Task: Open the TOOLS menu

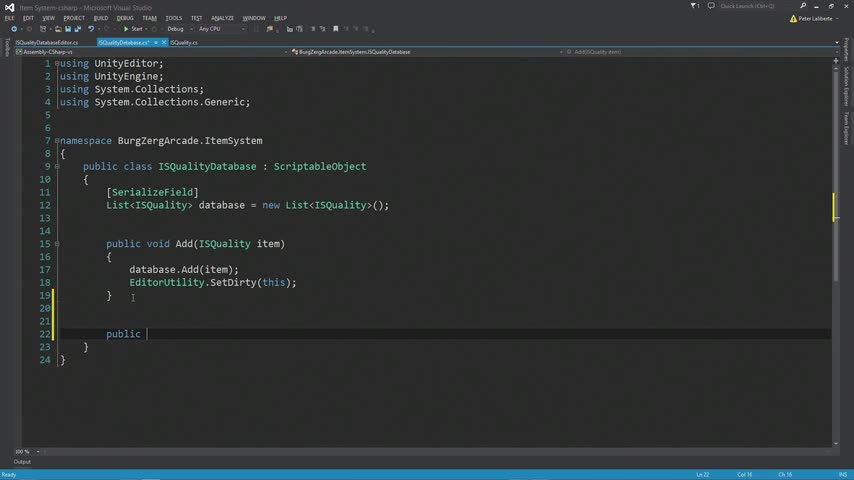Action: click(173, 18)
